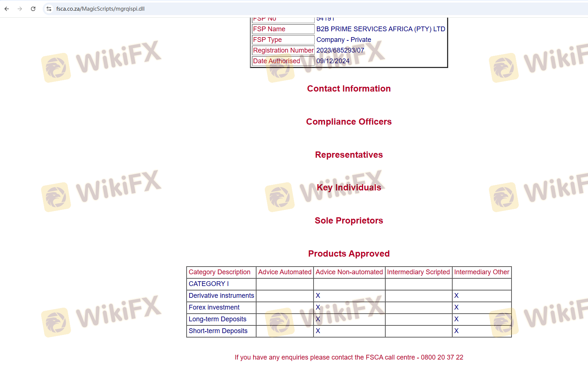Click the Advice Non-automated column header
The image size is (588, 368).
(x=349, y=272)
